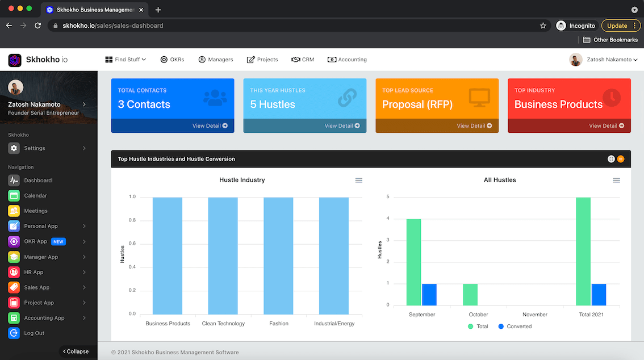Viewport: 644px width, 360px height.
Task: Click the user avatar in top navigation
Action: (x=576, y=60)
